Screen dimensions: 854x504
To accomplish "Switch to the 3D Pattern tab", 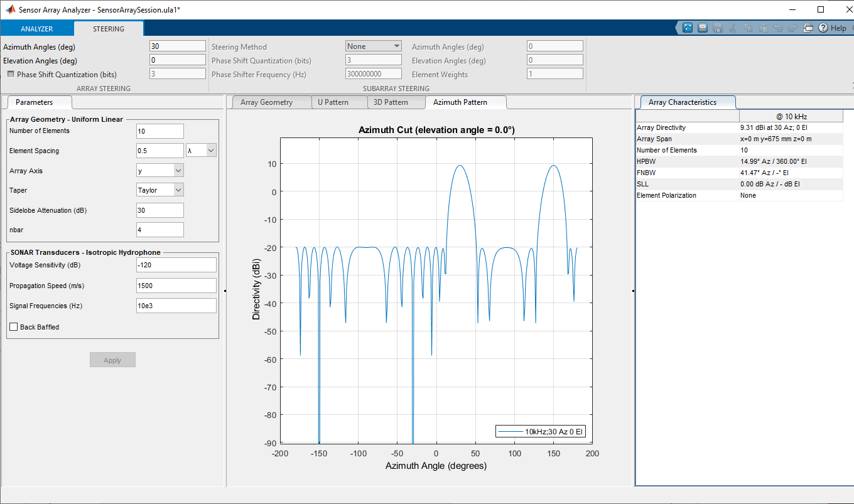I will (391, 102).
